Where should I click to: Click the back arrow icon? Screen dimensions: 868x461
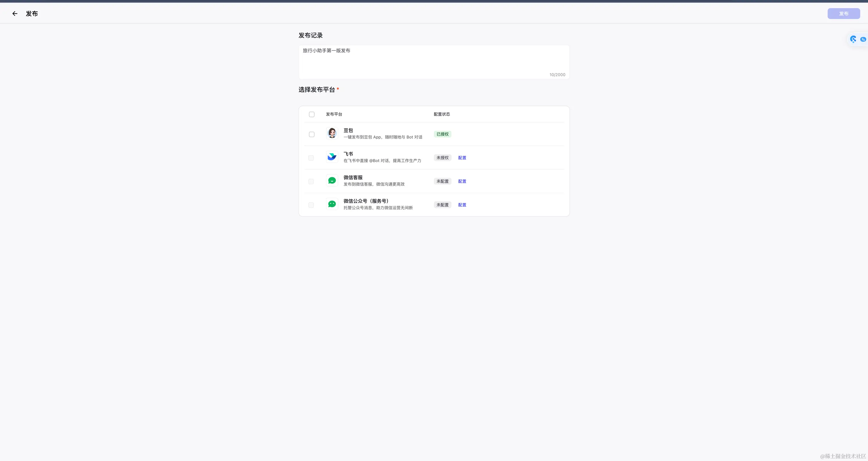[x=14, y=13]
